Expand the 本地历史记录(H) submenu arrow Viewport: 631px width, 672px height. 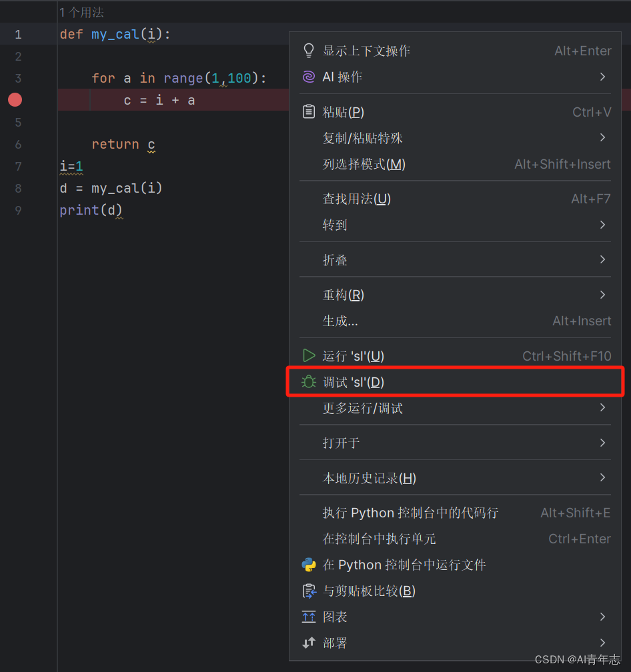coord(603,477)
